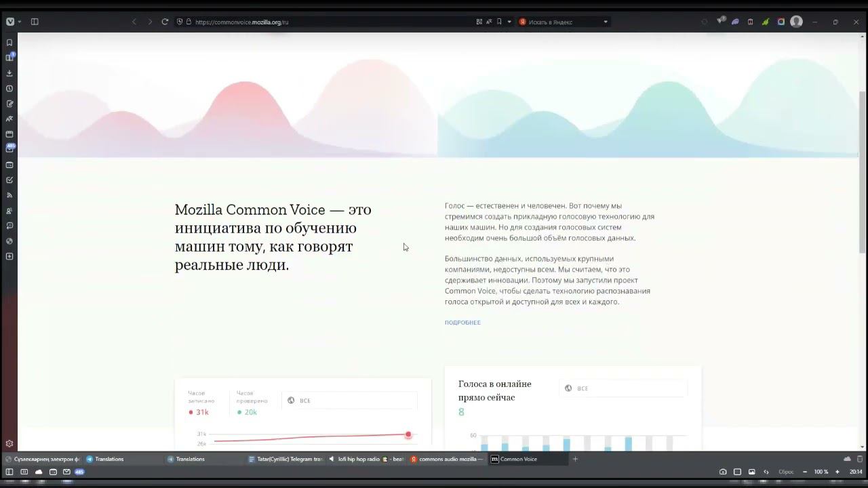Image resolution: width=868 pixels, height=488 pixels.
Task: Switch to the lofi hip hop radio tab
Action: 366,459
